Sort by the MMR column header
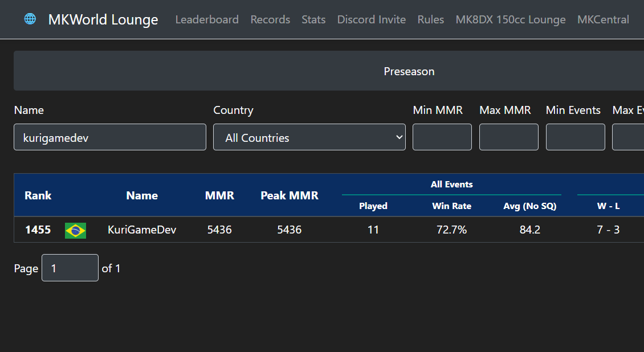 tap(219, 195)
